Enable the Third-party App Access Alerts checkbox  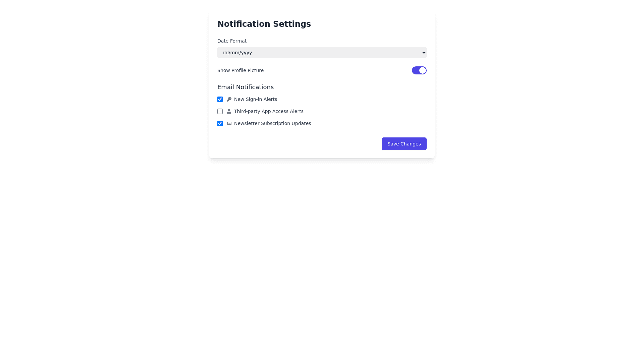point(220,111)
